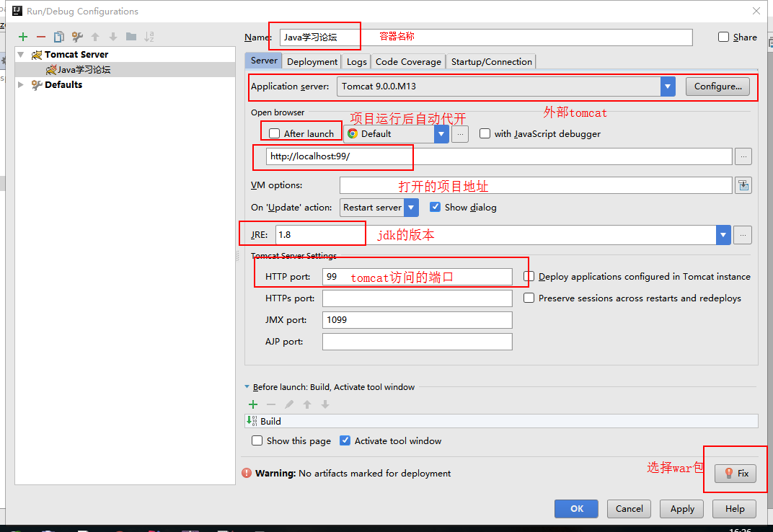Enable with JavaScript debugger checkbox

485,133
